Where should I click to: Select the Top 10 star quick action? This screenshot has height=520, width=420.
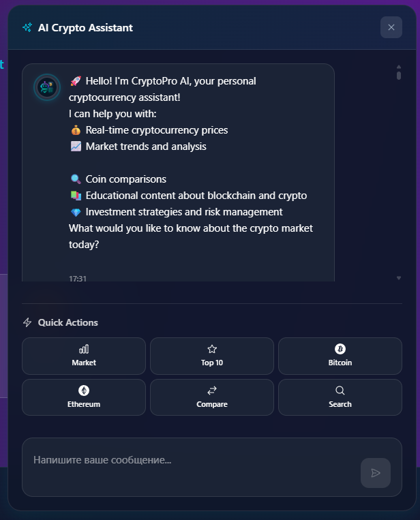tap(212, 356)
